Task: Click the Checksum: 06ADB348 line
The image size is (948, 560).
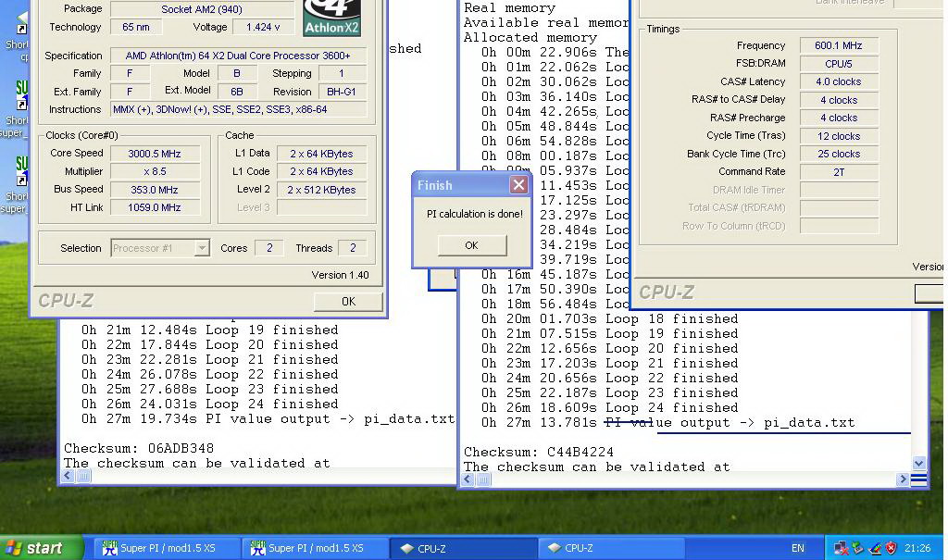Action: [139, 448]
